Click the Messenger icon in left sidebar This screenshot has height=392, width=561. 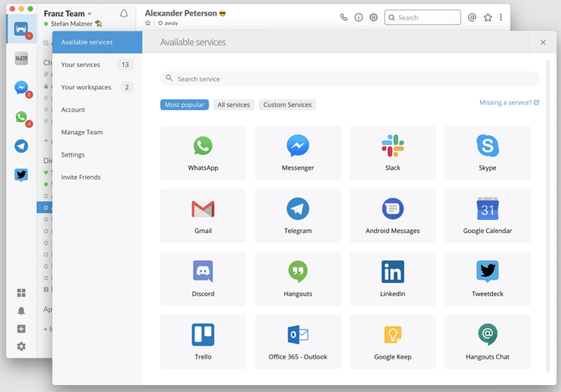click(21, 88)
